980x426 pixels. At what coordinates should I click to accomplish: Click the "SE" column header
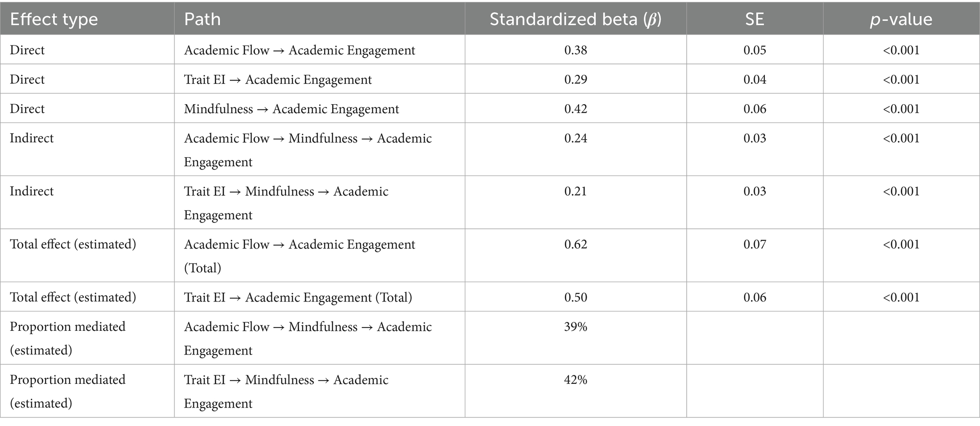[754, 19]
